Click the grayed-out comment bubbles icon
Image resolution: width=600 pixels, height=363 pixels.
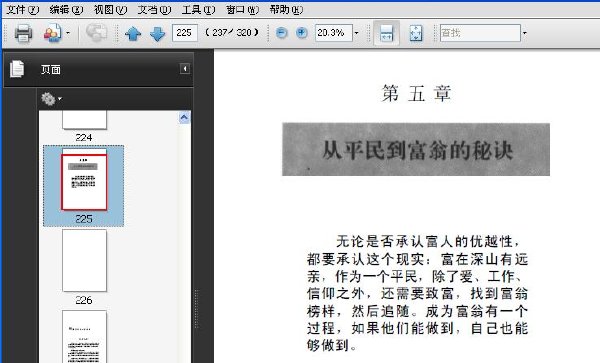(x=96, y=32)
